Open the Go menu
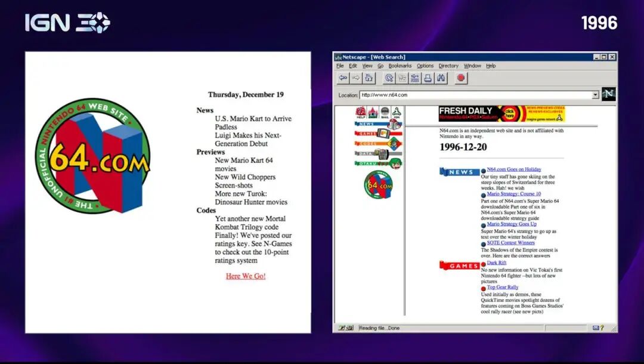This screenshot has width=644, height=364. pos(380,66)
